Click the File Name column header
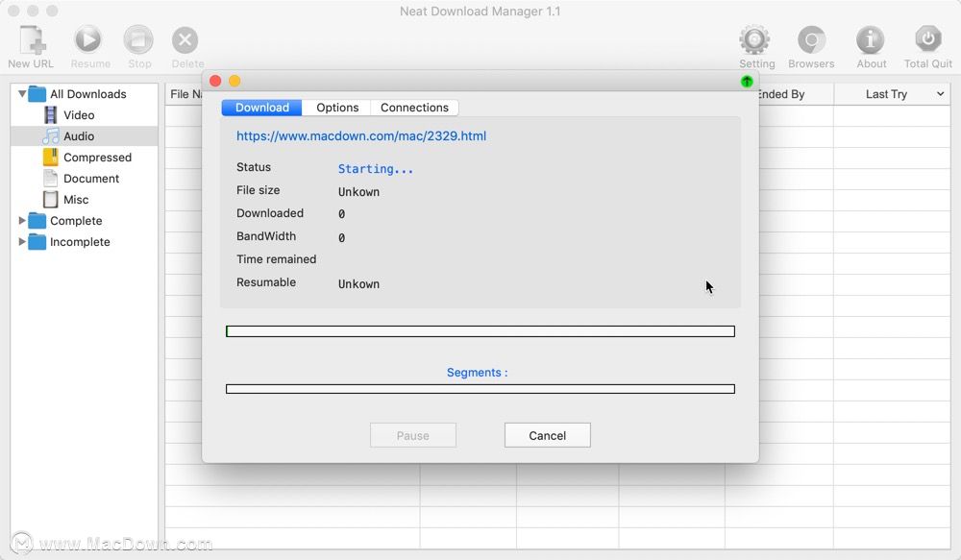 coord(184,94)
